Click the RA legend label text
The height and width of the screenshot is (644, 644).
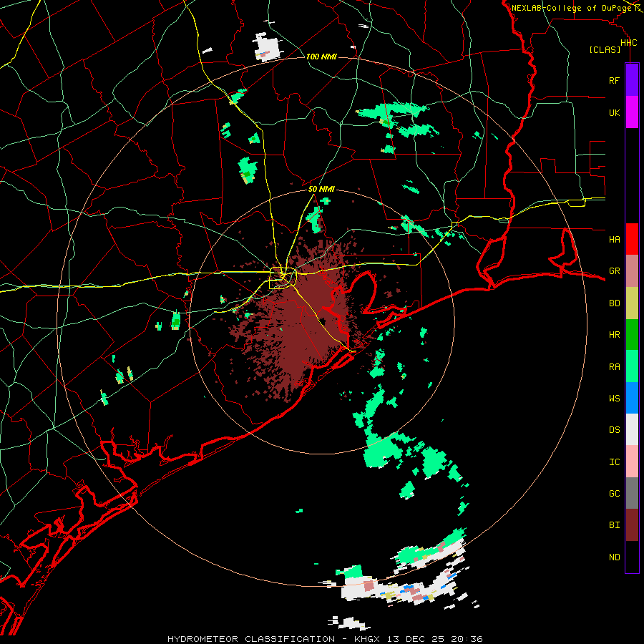614,366
